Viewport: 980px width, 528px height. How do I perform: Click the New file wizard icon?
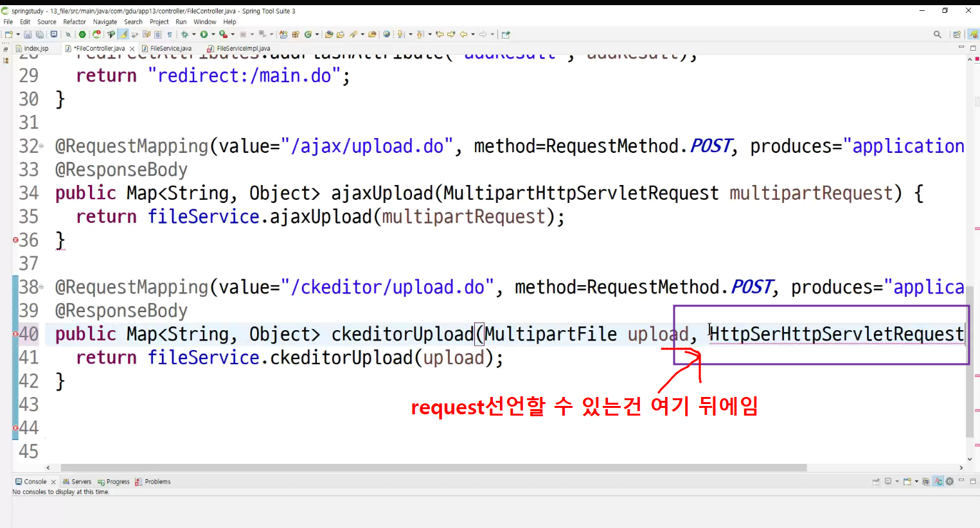coord(9,35)
